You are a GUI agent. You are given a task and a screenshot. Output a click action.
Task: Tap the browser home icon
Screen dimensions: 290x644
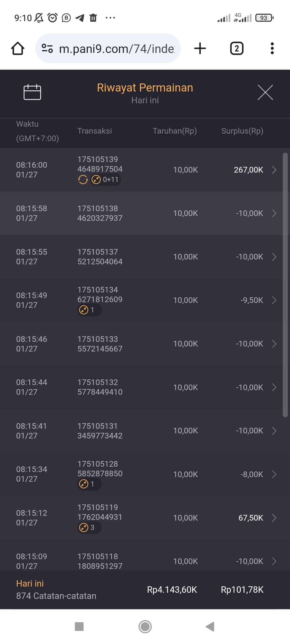(18, 49)
